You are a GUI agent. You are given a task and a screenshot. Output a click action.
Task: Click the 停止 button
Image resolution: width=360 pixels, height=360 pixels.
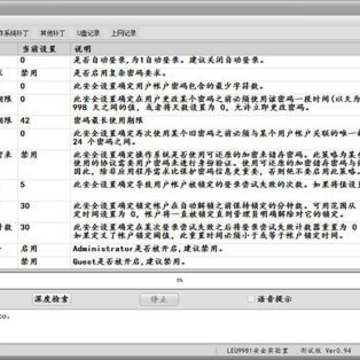click(159, 299)
